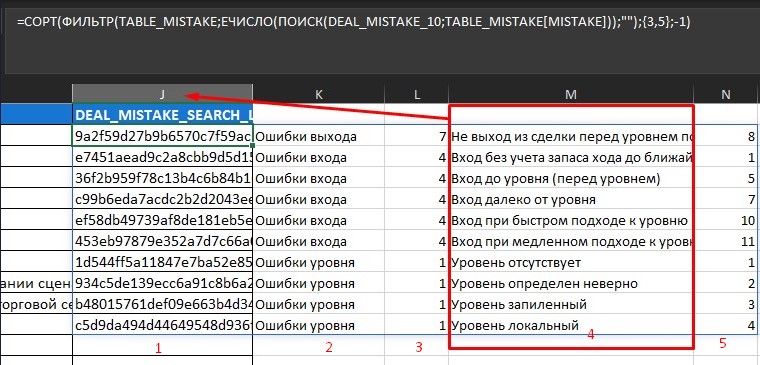
Task: Select value 8 in column N
Action: [x=726, y=136]
